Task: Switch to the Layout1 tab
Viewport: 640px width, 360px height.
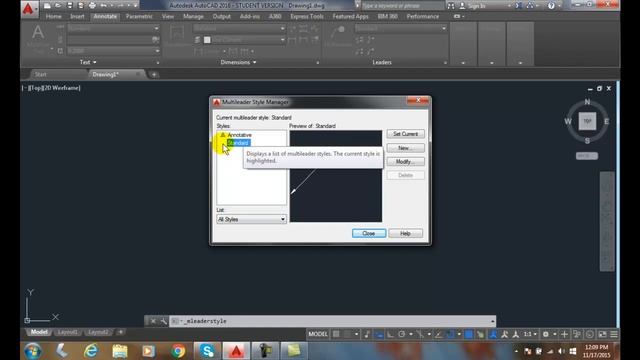Action: (x=67, y=332)
